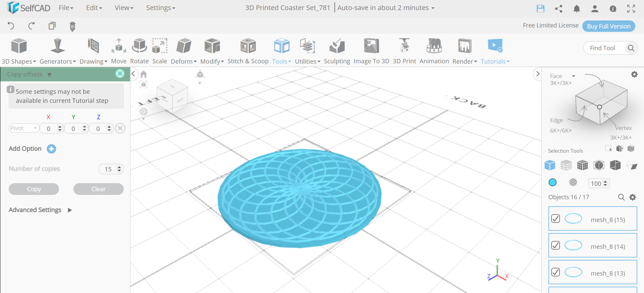Screen dimensions: 644x293
Task: Click the Undo arrow icon
Action: pos(11,26)
